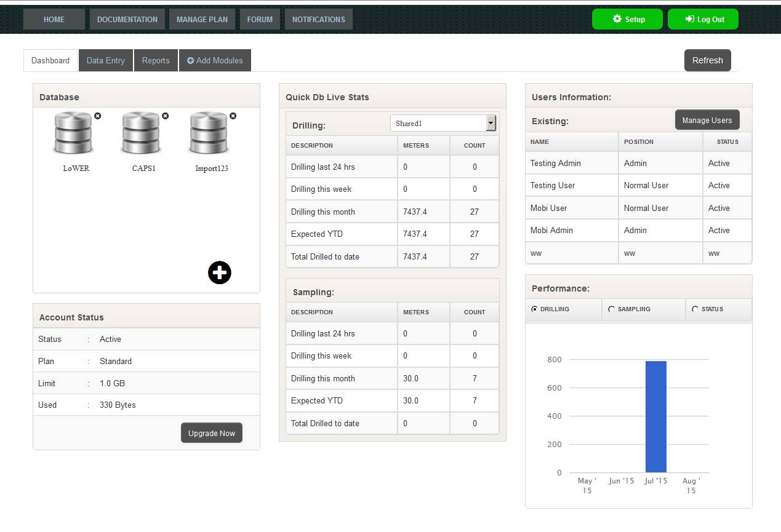The height and width of the screenshot is (532, 781).
Task: Click the green Setup button
Action: coord(627,19)
